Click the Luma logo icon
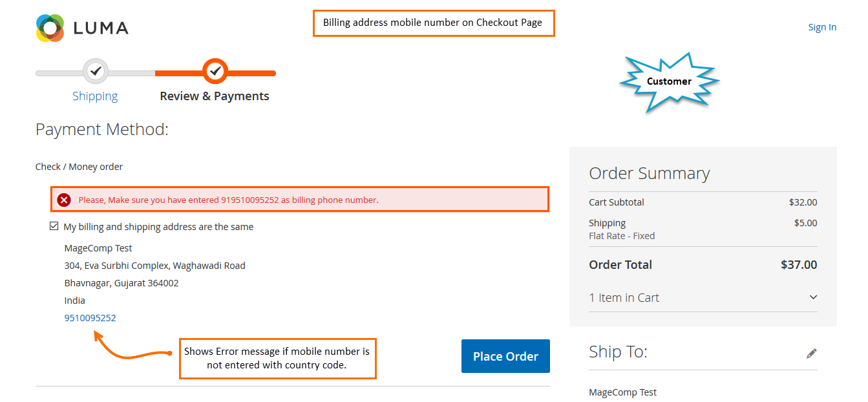868x402 pixels. (50, 28)
